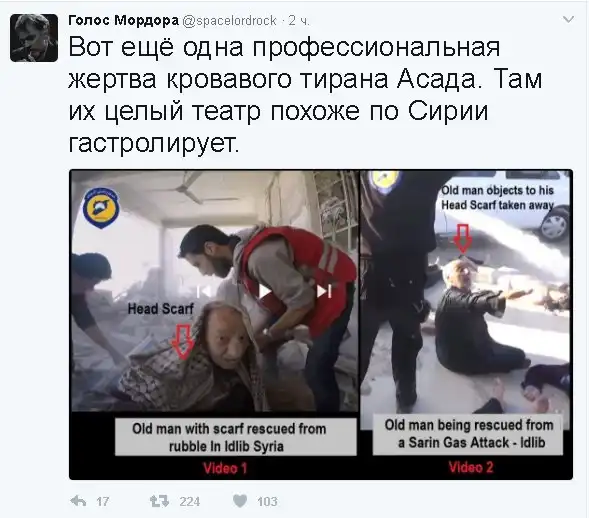Open the Голос Мордора profile avatar
589x518 pixels.
[34, 38]
